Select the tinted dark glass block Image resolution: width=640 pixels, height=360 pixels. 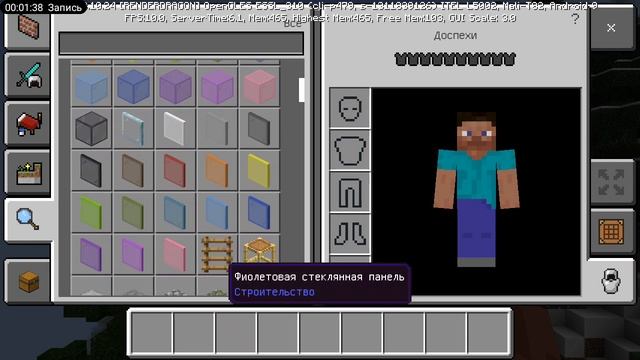pyautogui.click(x=91, y=128)
